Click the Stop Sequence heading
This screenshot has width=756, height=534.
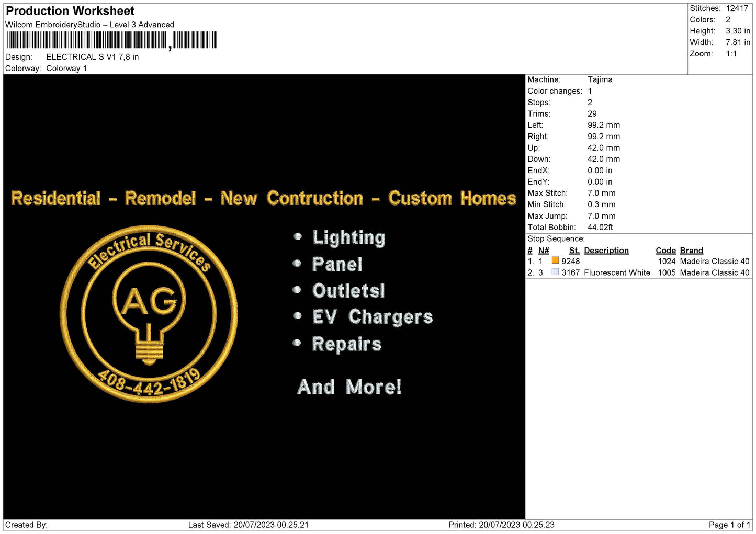[x=556, y=238]
